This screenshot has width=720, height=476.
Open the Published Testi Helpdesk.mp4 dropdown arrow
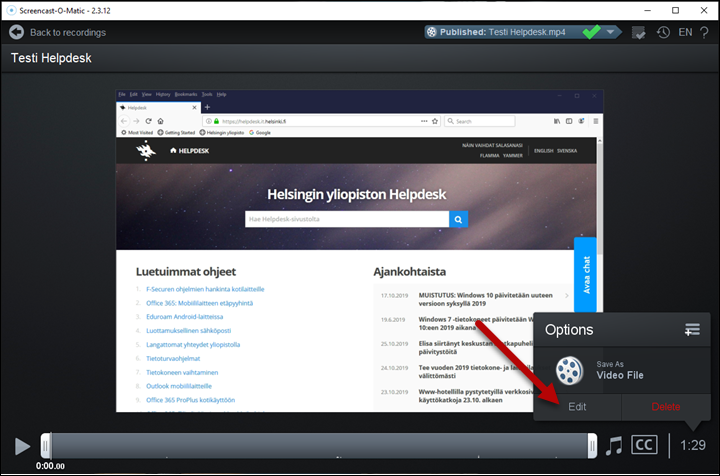point(610,32)
